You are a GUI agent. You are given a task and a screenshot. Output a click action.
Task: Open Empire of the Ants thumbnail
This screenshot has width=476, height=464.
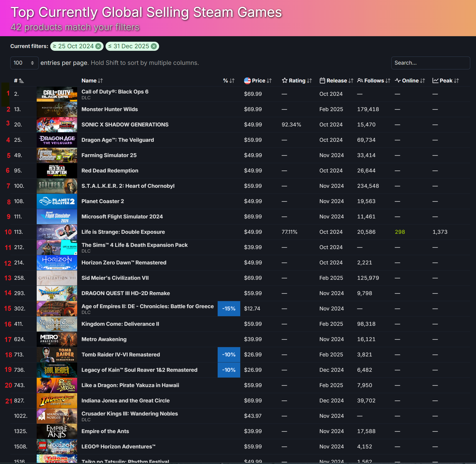click(57, 431)
